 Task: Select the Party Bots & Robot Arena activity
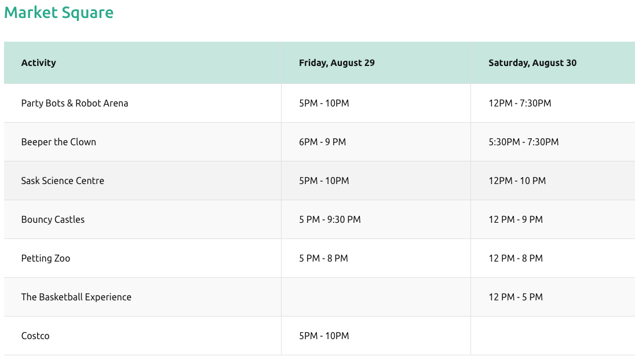(x=75, y=103)
